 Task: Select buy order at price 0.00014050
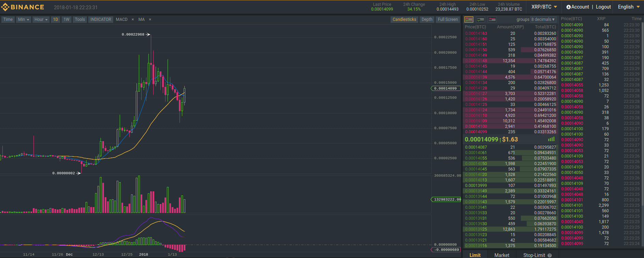[511, 164]
